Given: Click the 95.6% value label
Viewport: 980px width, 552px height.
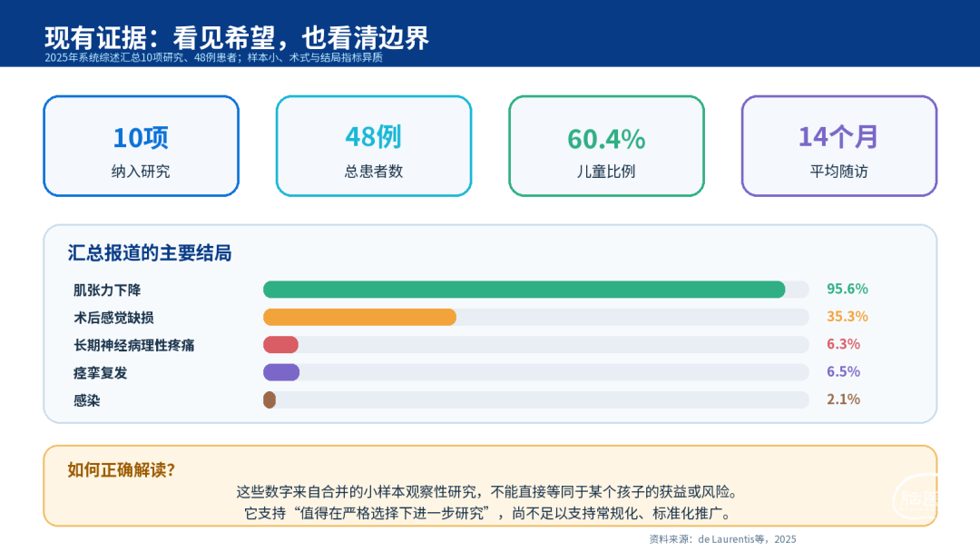Looking at the screenshot, I should click(847, 289).
